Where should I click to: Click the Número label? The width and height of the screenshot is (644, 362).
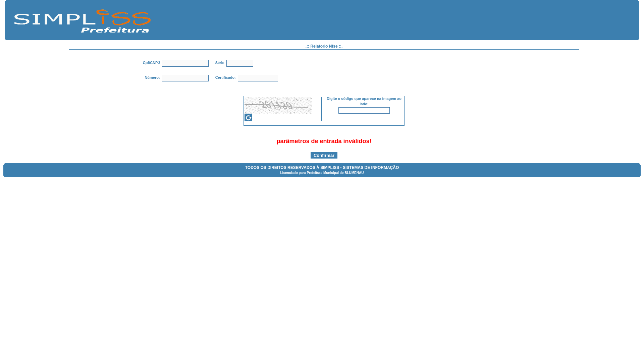152,77
